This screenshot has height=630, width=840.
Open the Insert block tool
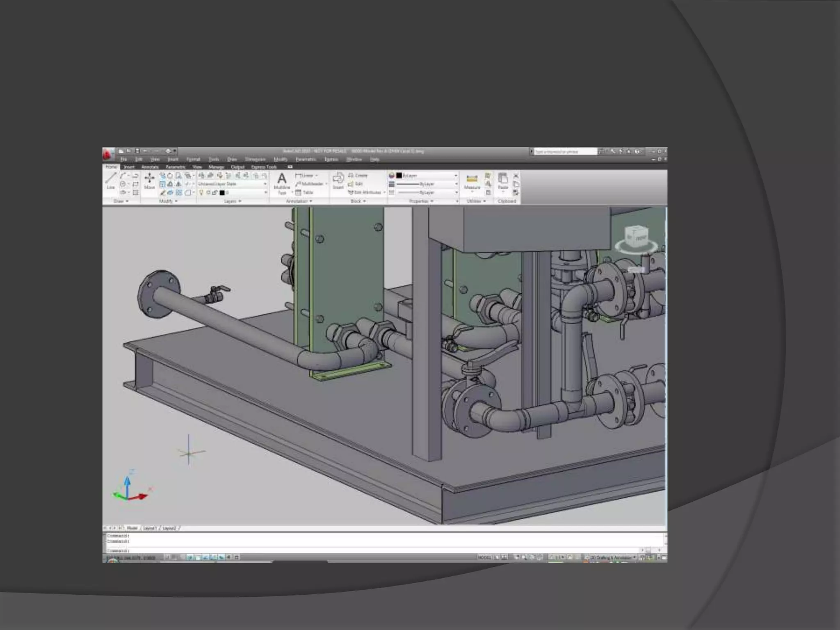tap(338, 180)
